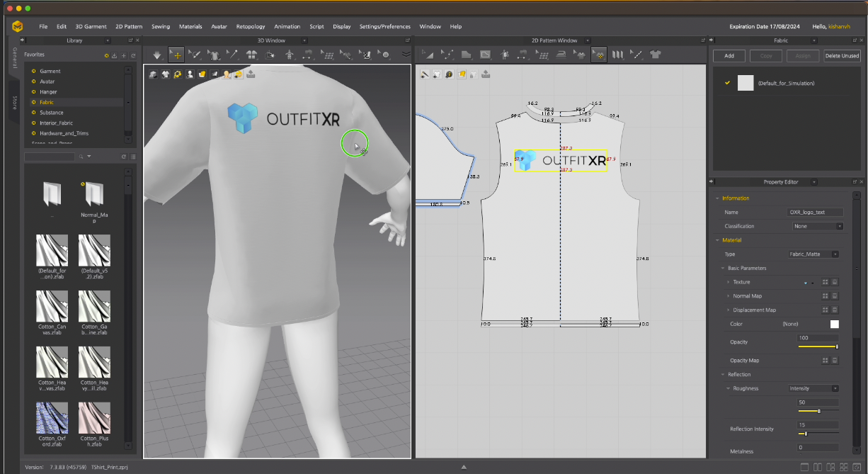Click the import arrow icon in Favorites header
The width and height of the screenshot is (868, 474).
pyautogui.click(x=115, y=55)
